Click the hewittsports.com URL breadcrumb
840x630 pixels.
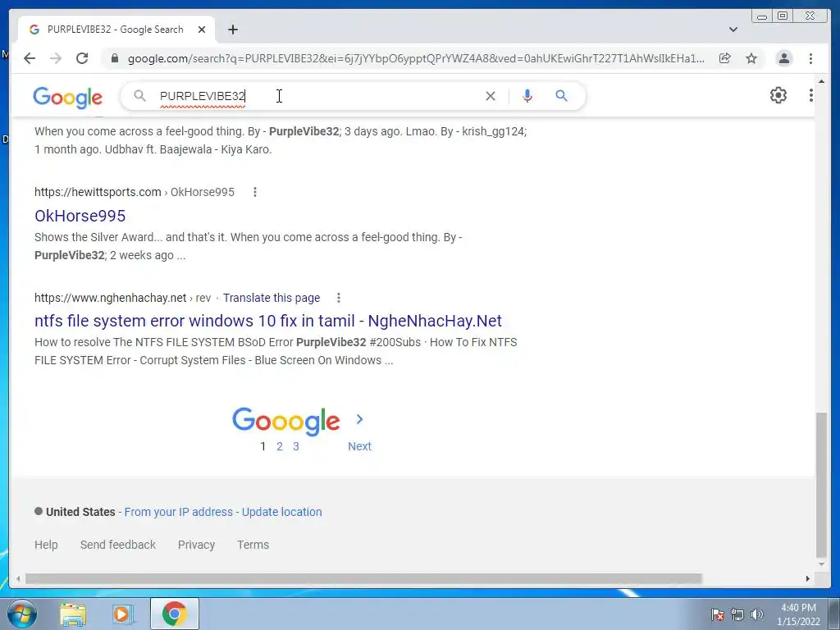coord(135,192)
